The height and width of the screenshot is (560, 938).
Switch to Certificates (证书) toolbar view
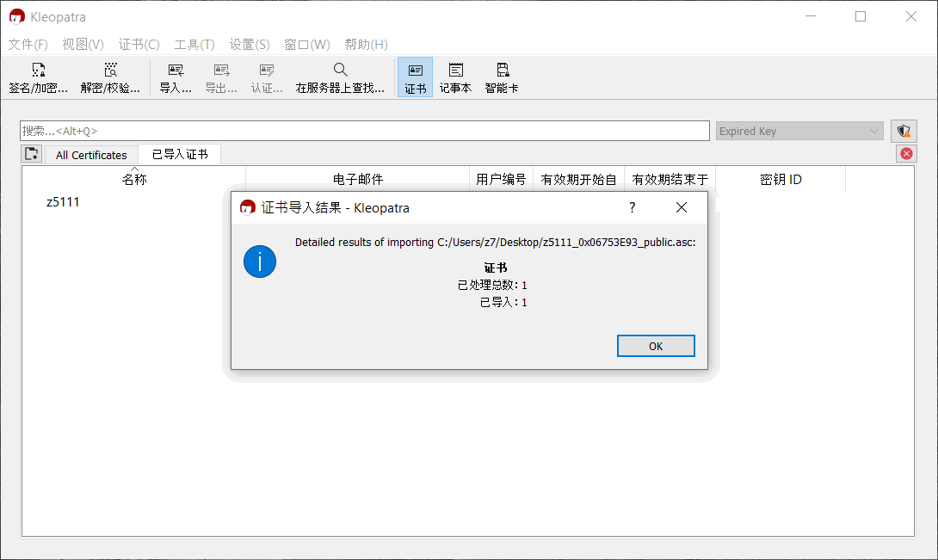415,77
